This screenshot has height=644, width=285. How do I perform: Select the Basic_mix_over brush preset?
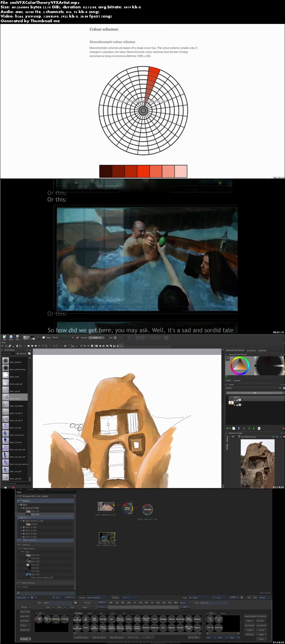coord(15,441)
